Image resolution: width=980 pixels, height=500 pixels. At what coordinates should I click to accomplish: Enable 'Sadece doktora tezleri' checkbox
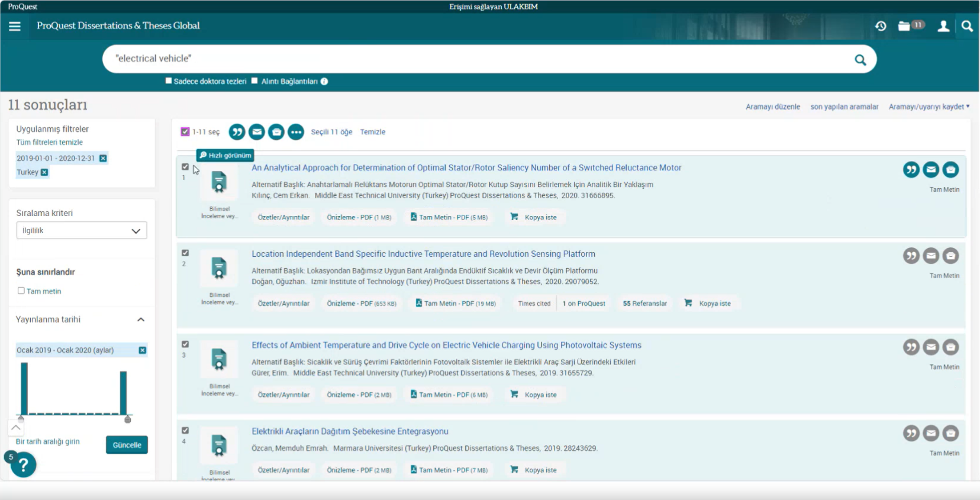[169, 81]
